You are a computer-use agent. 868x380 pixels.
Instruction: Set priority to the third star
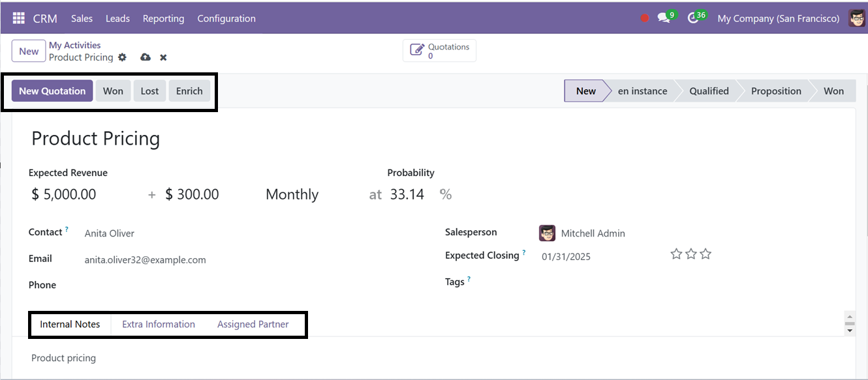pos(705,254)
